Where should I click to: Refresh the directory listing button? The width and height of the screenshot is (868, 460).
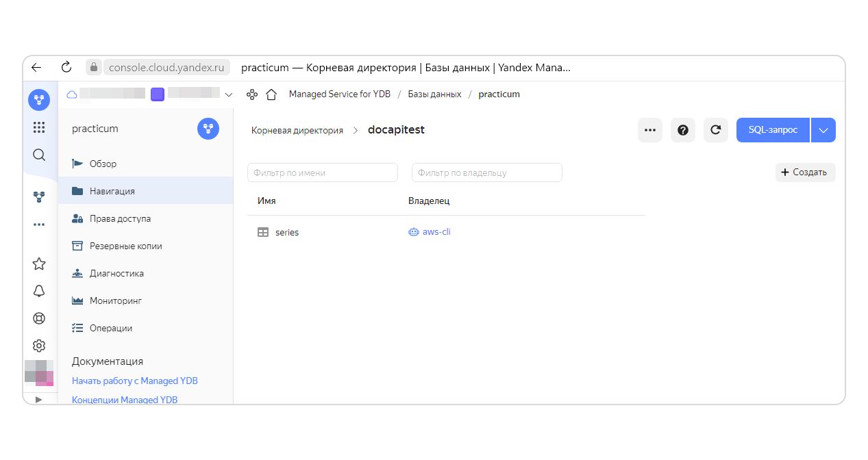tap(716, 130)
